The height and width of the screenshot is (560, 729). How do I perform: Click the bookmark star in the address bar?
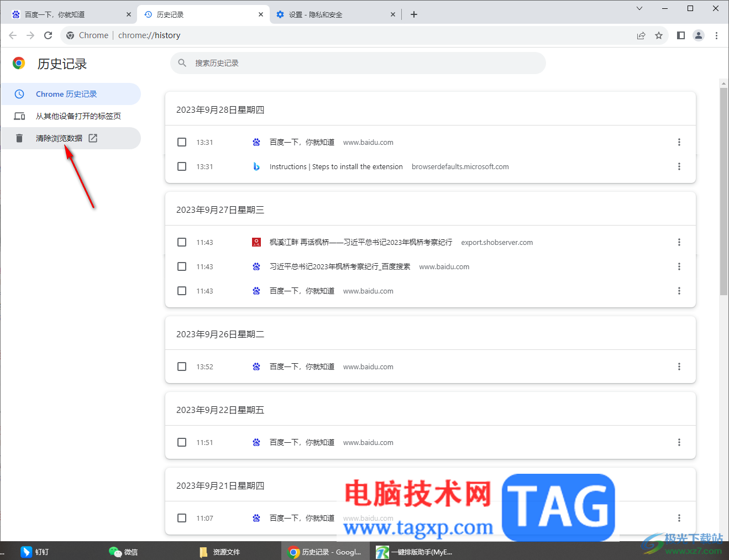point(658,35)
